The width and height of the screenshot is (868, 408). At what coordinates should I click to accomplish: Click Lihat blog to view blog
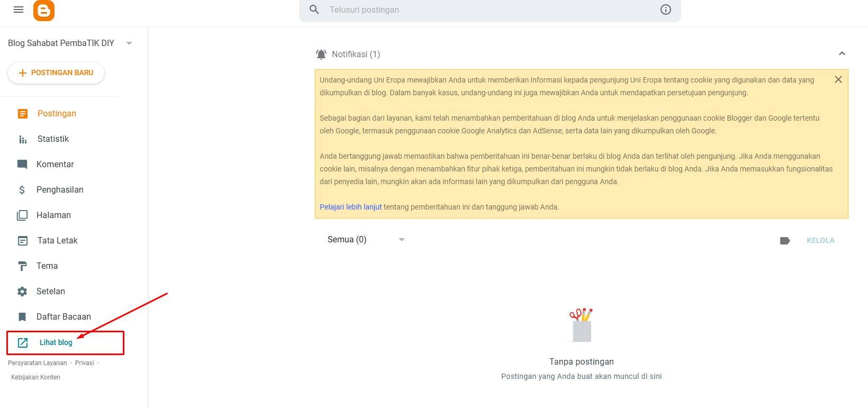[56, 342]
